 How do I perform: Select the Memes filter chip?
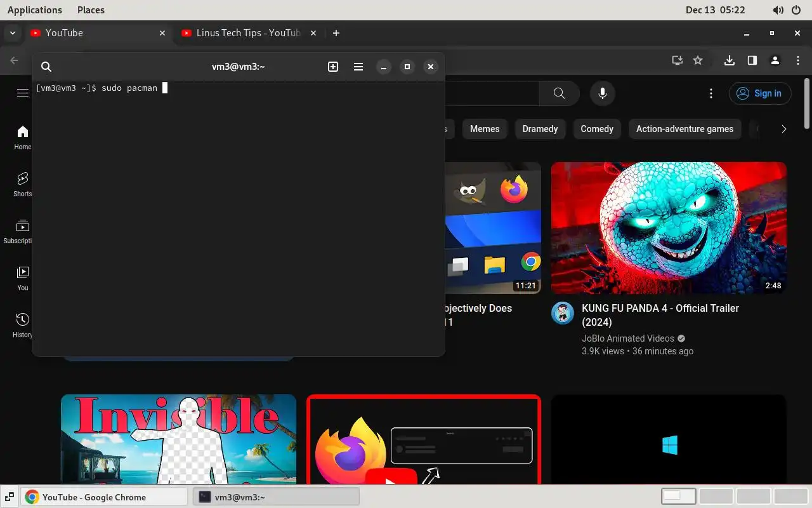[x=485, y=129]
